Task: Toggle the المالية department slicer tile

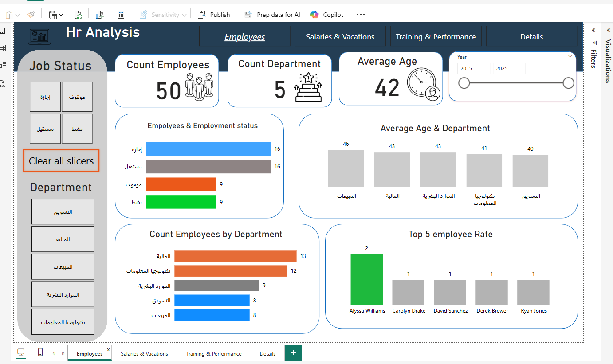Action: [63, 239]
